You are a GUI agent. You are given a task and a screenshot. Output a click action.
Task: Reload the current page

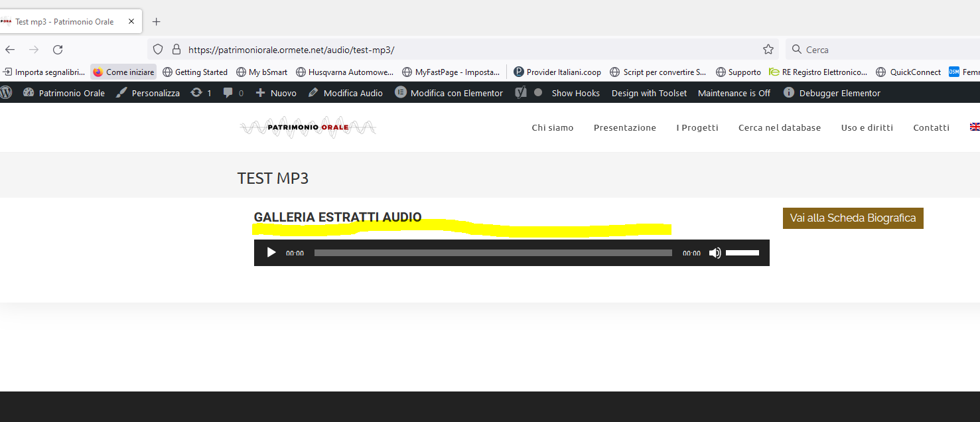coord(58,49)
